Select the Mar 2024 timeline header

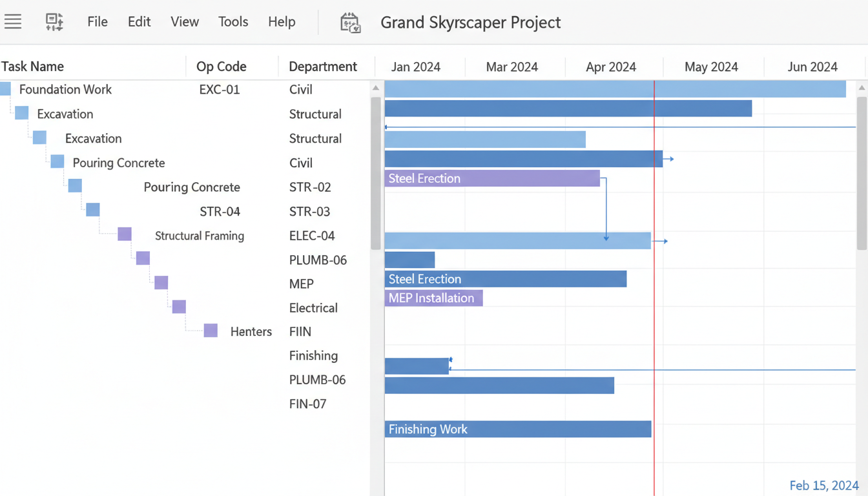[x=512, y=67]
